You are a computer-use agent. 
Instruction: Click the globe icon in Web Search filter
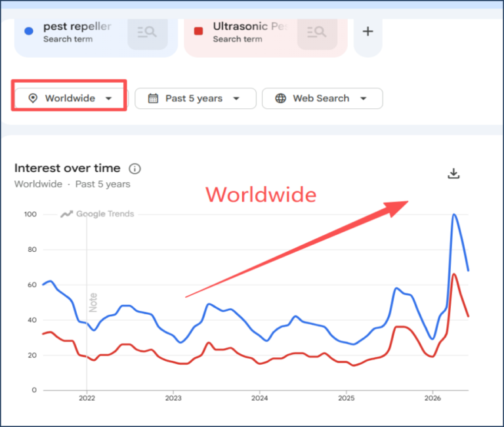coord(281,98)
